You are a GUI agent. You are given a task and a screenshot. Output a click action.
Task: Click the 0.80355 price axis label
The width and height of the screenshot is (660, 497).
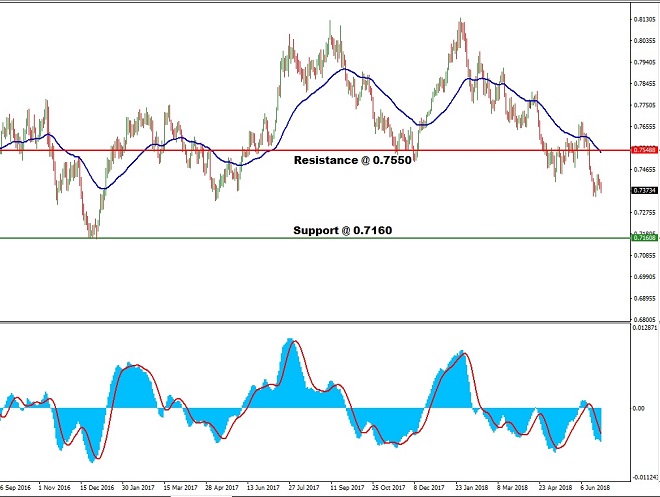[644, 41]
